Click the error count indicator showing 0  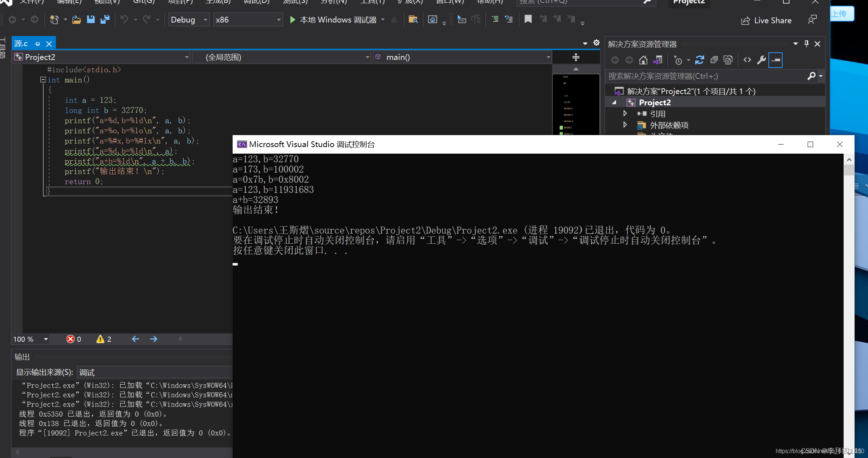coord(74,339)
